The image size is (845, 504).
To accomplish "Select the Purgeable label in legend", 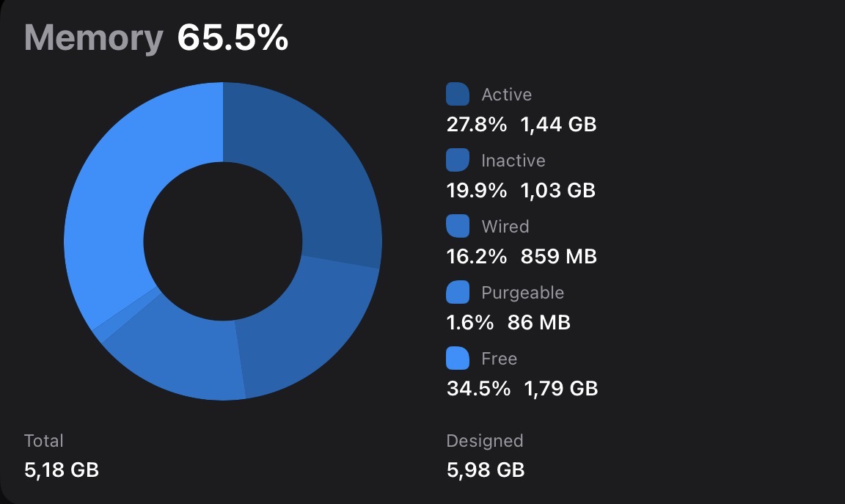I will click(522, 293).
